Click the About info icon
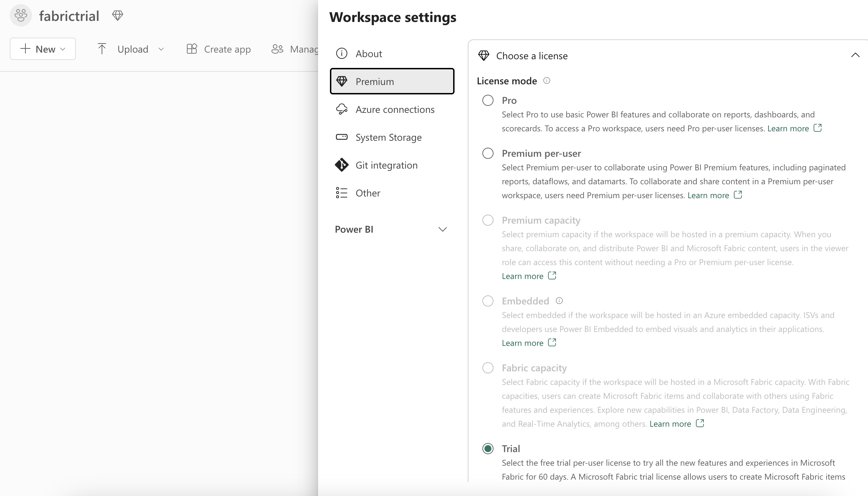This screenshot has height=496, width=868. coord(342,53)
